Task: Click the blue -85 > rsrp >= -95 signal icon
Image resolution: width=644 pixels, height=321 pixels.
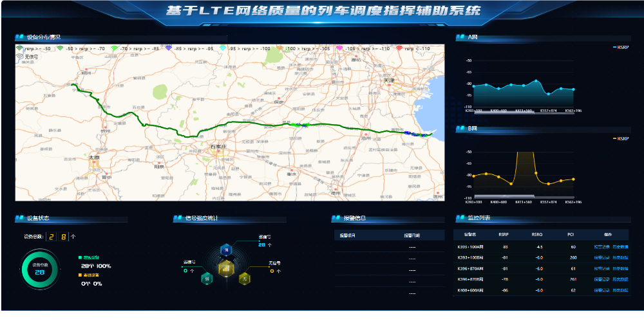Action: [169, 48]
